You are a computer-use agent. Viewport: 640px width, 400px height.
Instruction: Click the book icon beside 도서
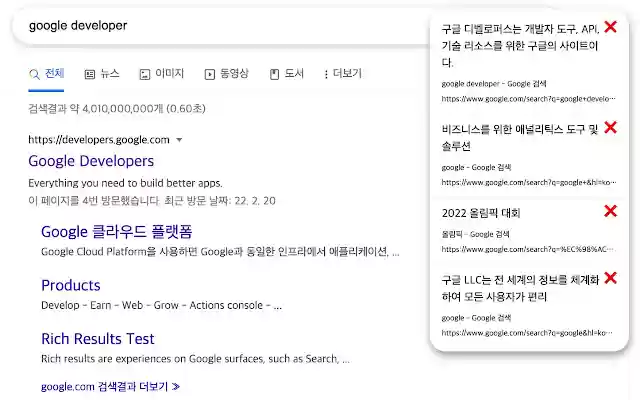pyautogui.click(x=274, y=74)
